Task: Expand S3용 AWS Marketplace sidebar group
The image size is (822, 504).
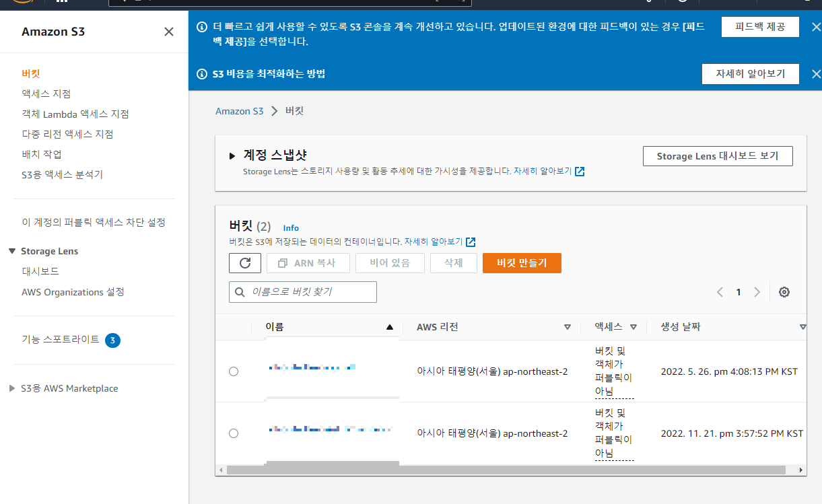Action: [x=12, y=388]
